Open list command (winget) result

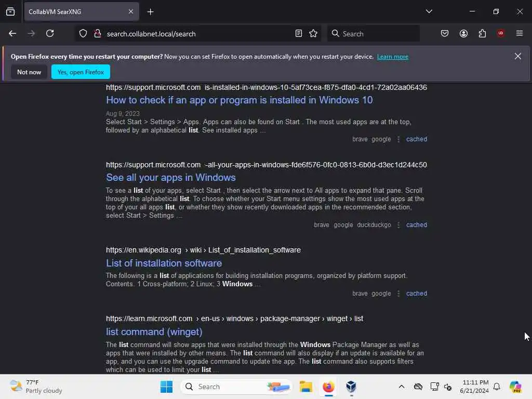click(154, 332)
